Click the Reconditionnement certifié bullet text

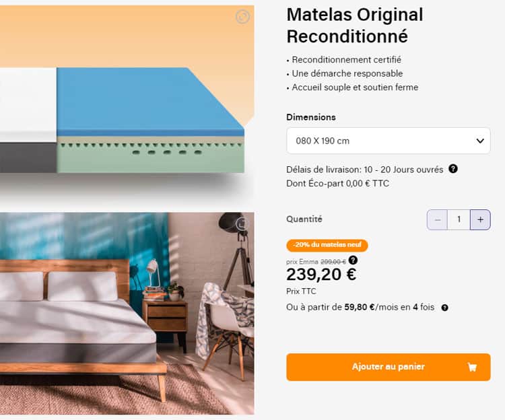(x=347, y=60)
